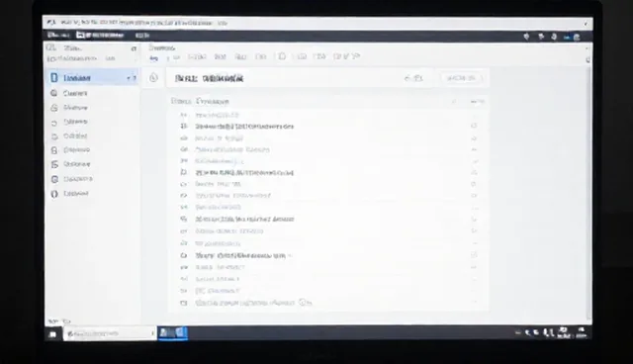
Task: Click the circular clock icon beside the heading
Action: coord(153,77)
